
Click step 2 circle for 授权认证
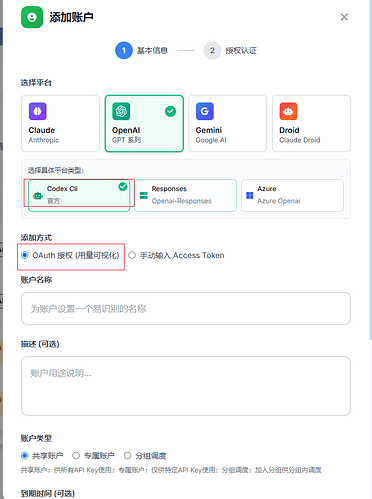pyautogui.click(x=212, y=50)
